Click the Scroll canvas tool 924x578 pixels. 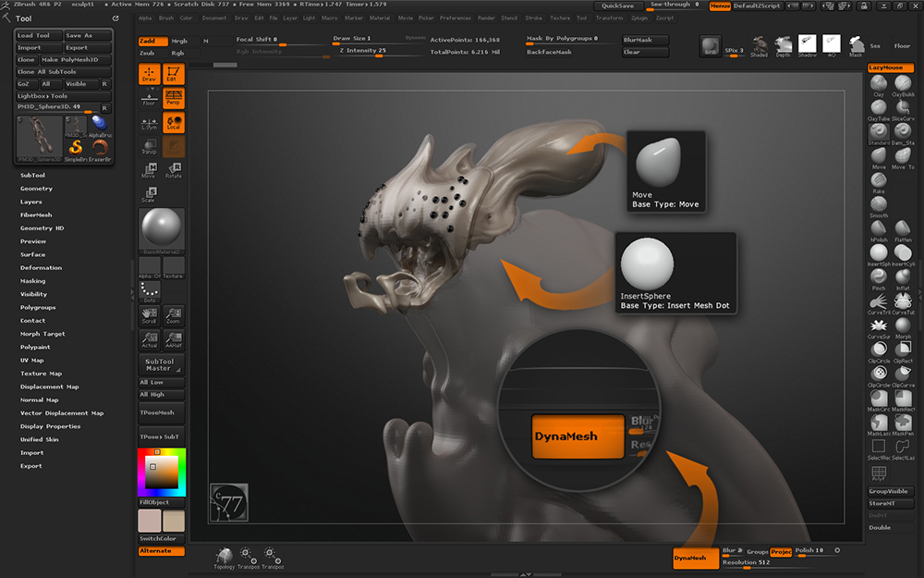149,315
